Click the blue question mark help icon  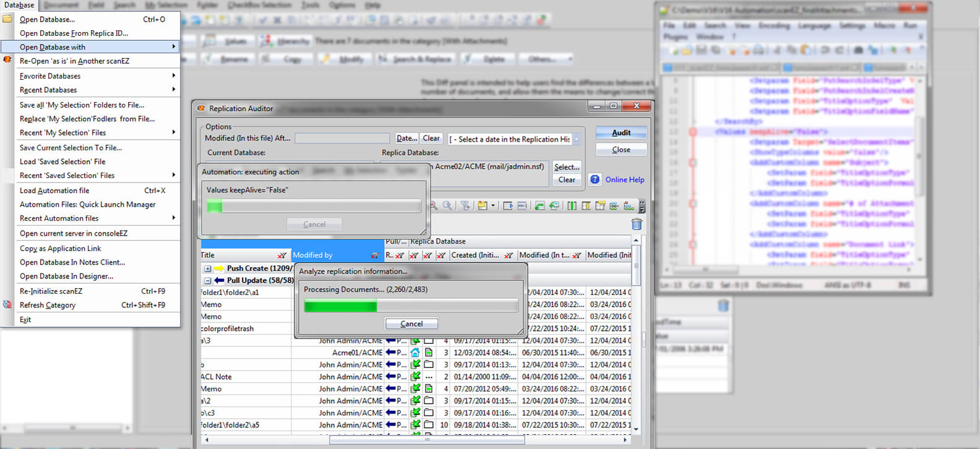click(595, 179)
